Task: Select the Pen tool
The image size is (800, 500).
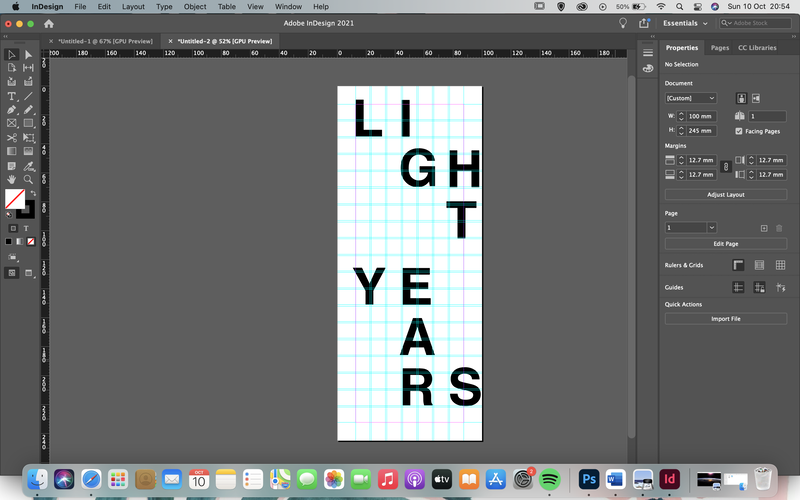Action: pos(11,110)
